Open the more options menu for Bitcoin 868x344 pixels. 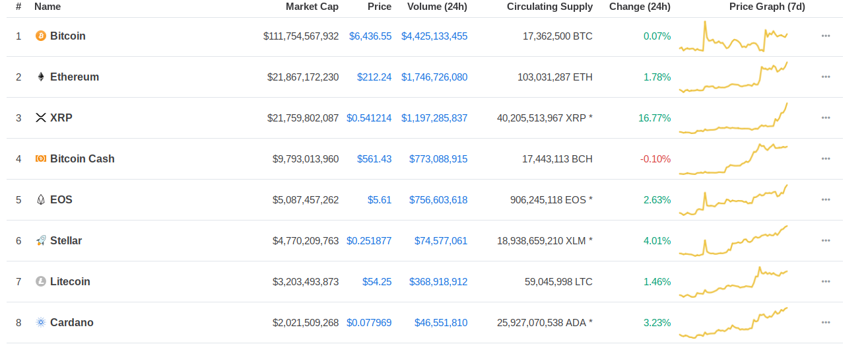pos(826,36)
